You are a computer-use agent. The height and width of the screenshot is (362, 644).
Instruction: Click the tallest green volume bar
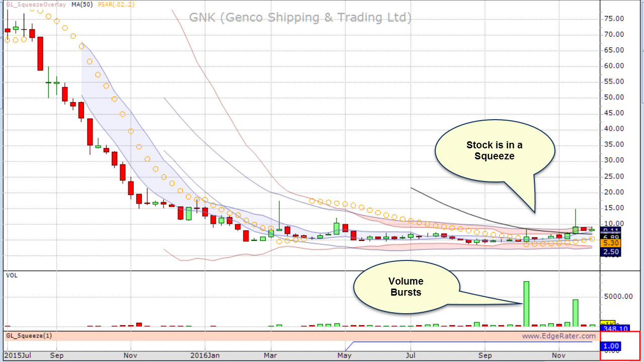point(527,304)
